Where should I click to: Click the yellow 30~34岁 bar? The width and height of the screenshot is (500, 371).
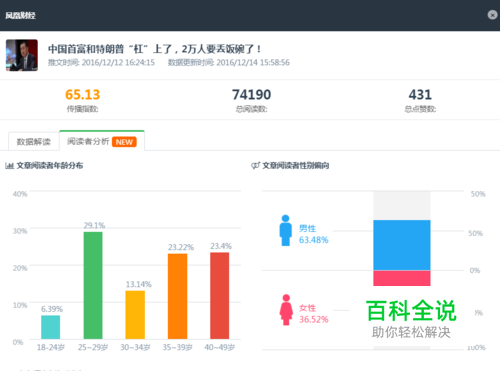click(x=135, y=315)
